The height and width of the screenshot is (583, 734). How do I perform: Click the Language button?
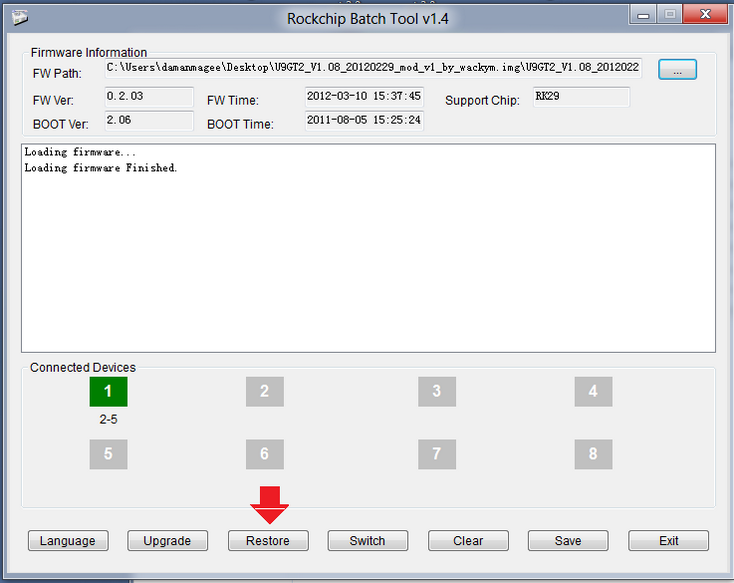coord(68,540)
